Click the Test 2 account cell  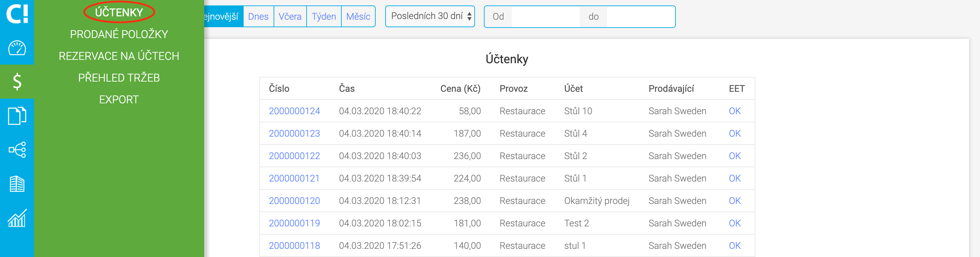tap(576, 223)
